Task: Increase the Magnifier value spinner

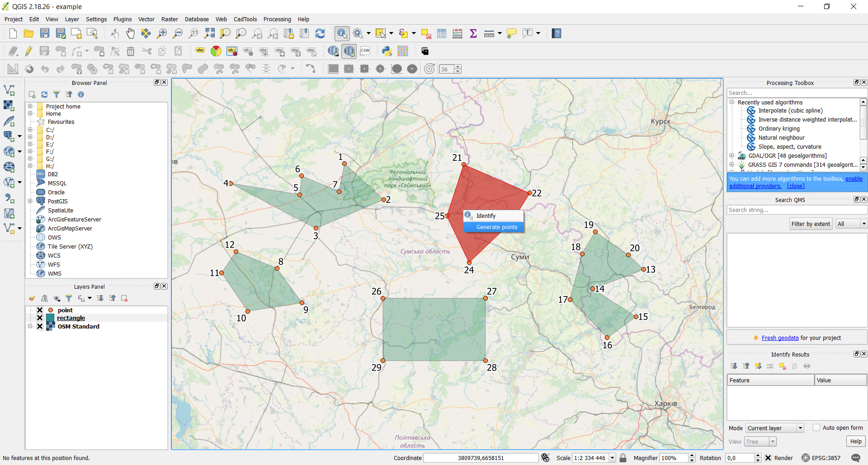Action: 692,456
